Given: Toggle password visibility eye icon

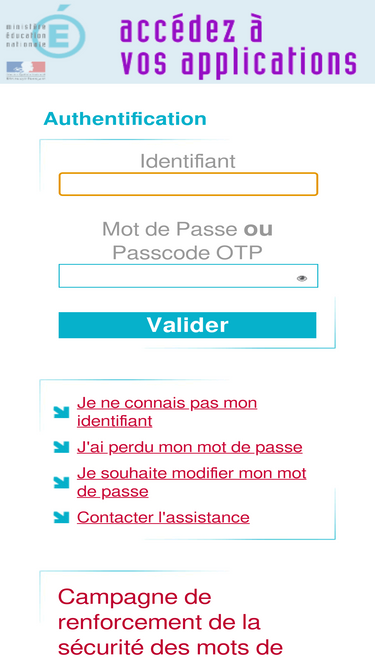Looking at the screenshot, I should (302, 279).
